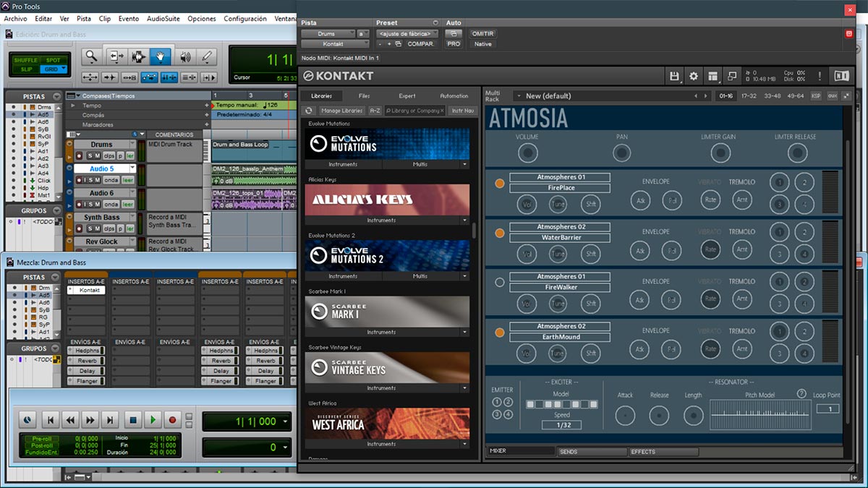Click the fast-forward transport button

point(90,419)
